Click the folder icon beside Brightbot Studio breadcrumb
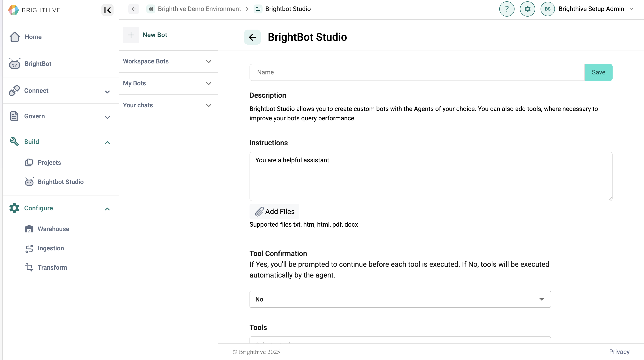The width and height of the screenshot is (644, 360). (x=258, y=9)
